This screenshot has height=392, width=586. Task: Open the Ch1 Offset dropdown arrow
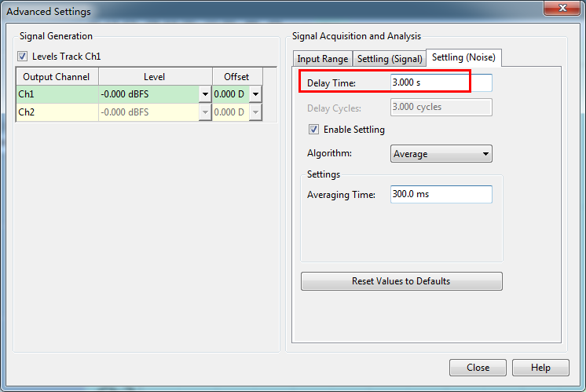tap(255, 94)
